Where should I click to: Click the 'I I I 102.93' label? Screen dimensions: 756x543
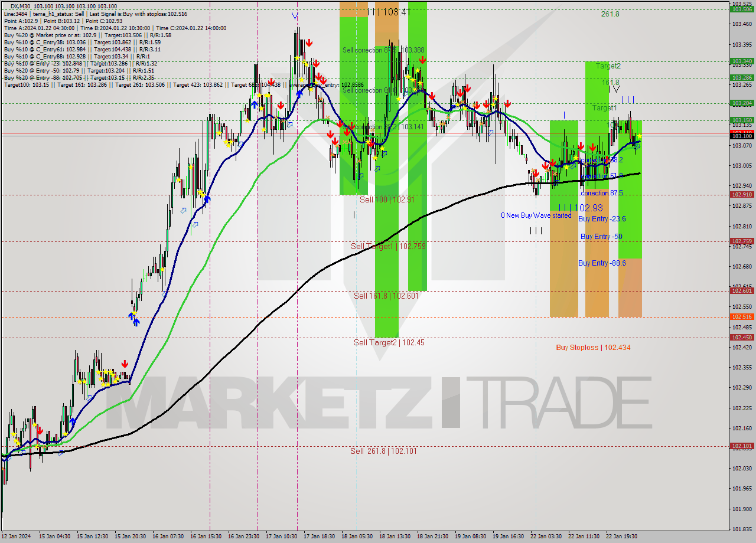point(581,208)
